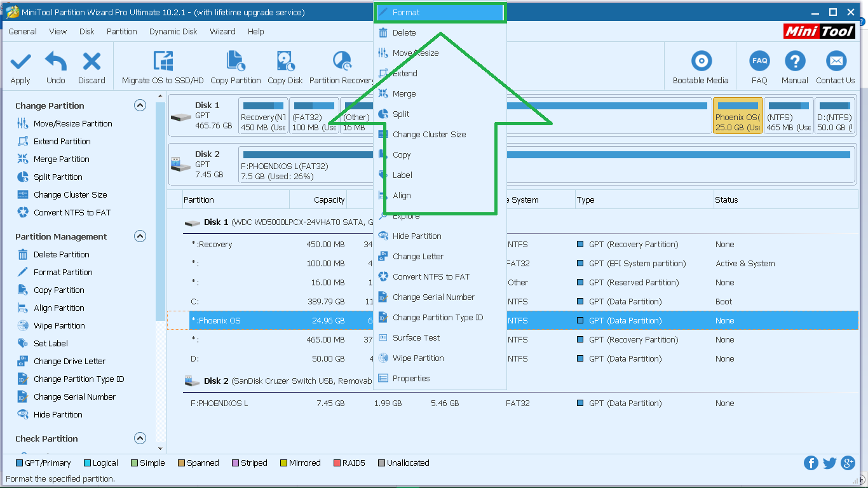Collapse the Partition Management section

(140, 236)
